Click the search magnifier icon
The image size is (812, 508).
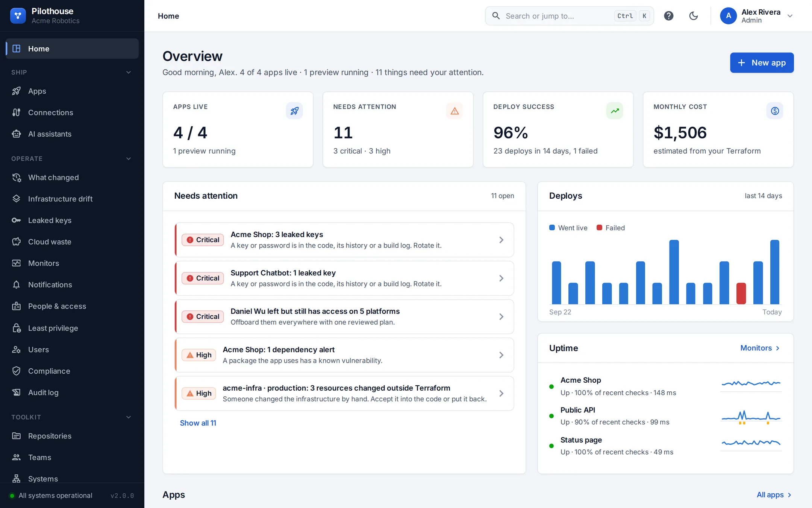pos(496,16)
